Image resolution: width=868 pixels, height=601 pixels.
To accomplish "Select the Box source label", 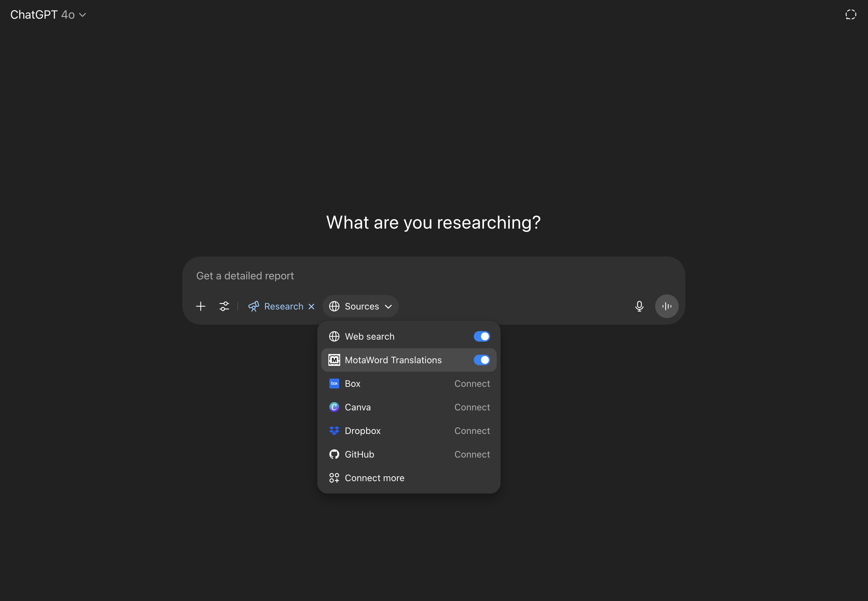I will click(353, 384).
